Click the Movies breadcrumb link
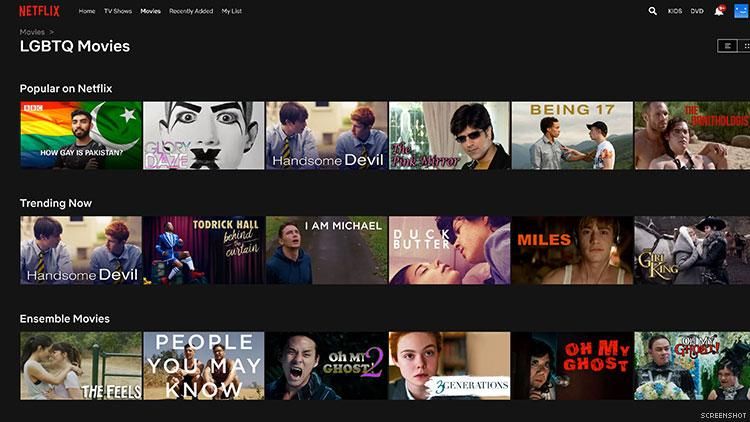The width and height of the screenshot is (750, 422). [x=32, y=32]
